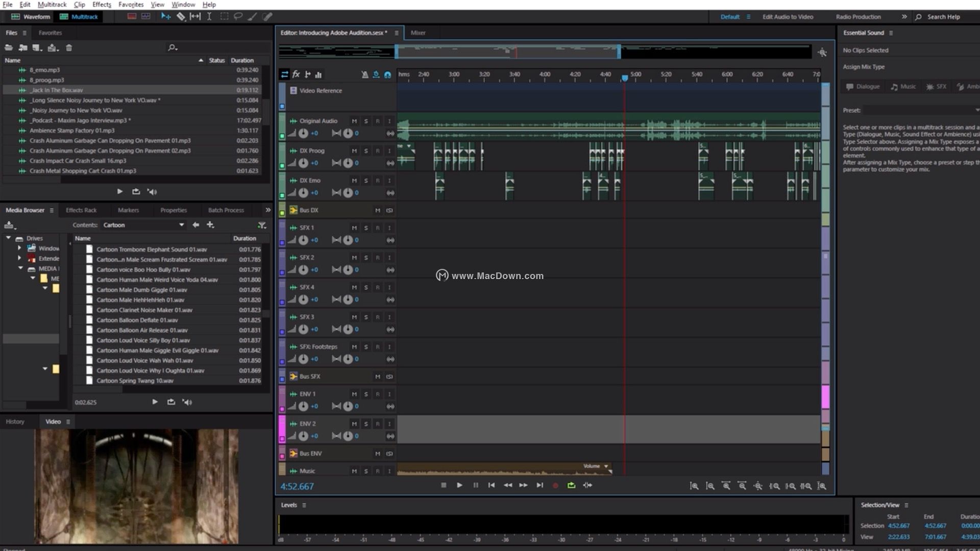Image resolution: width=980 pixels, height=551 pixels.
Task: Open the Contents dropdown showing Cartoon
Action: [181, 225]
